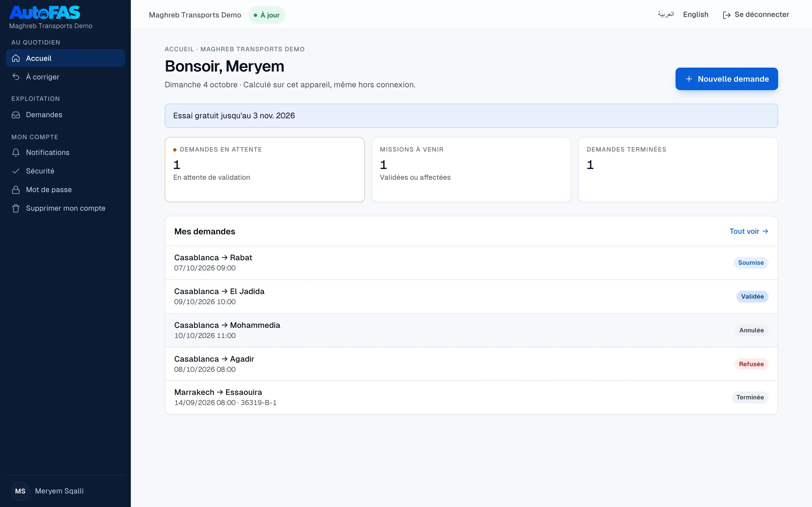Viewport: 812px width, 507px height.
Task: Switch language to Arabic
Action: click(x=666, y=14)
